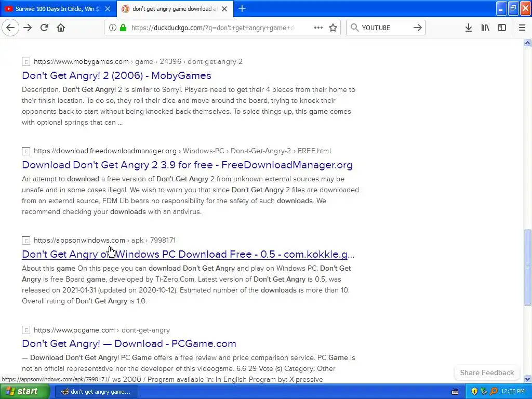Click the security shield tray icon
This screenshot has width=532, height=399.
(x=474, y=392)
